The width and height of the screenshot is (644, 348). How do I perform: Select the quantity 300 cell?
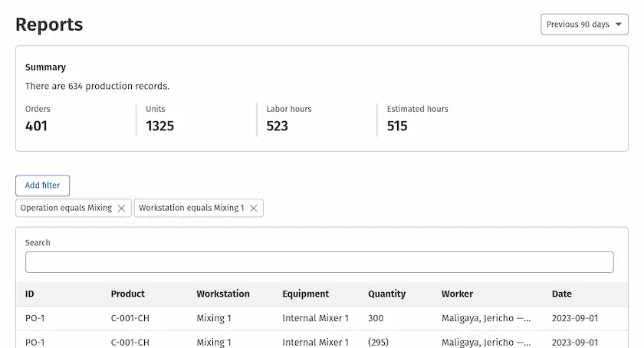pos(376,318)
